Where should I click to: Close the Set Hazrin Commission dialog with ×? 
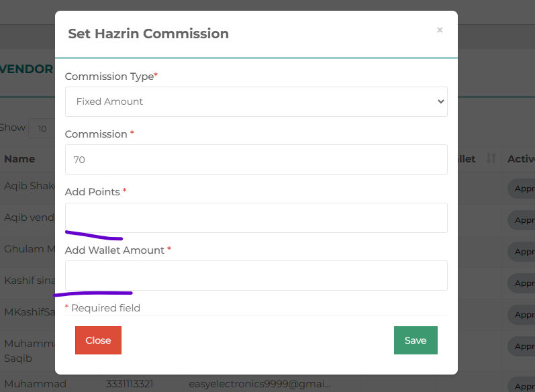click(440, 30)
